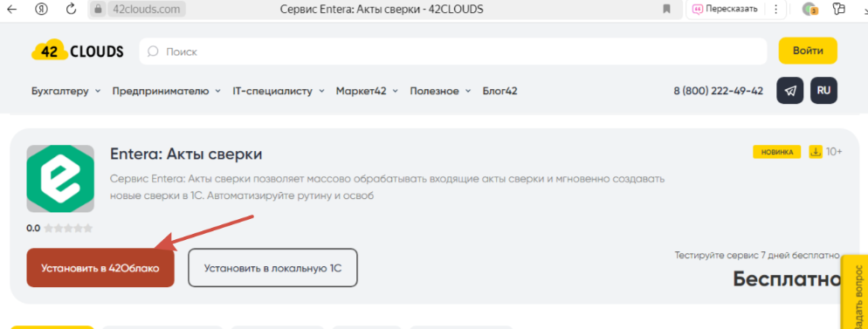Screen dimensions: 868x329
Task: Go to the Блог42 link
Action: (x=499, y=92)
